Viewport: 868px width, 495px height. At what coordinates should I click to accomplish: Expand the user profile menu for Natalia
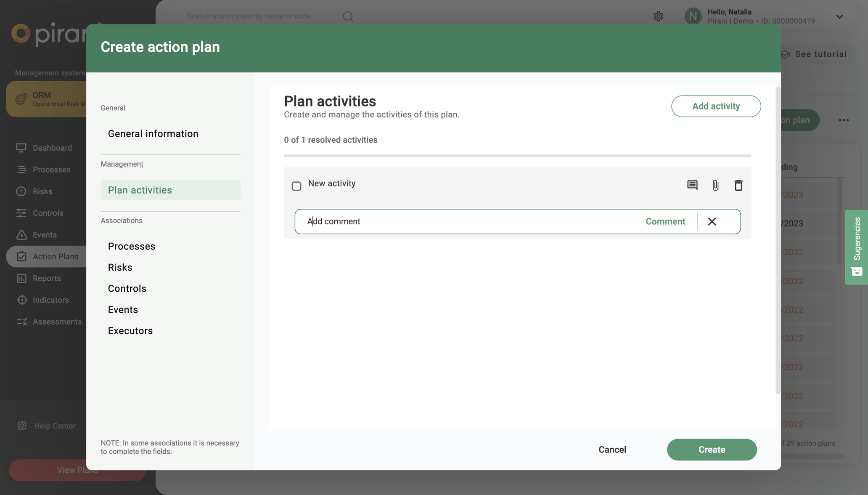coord(839,16)
